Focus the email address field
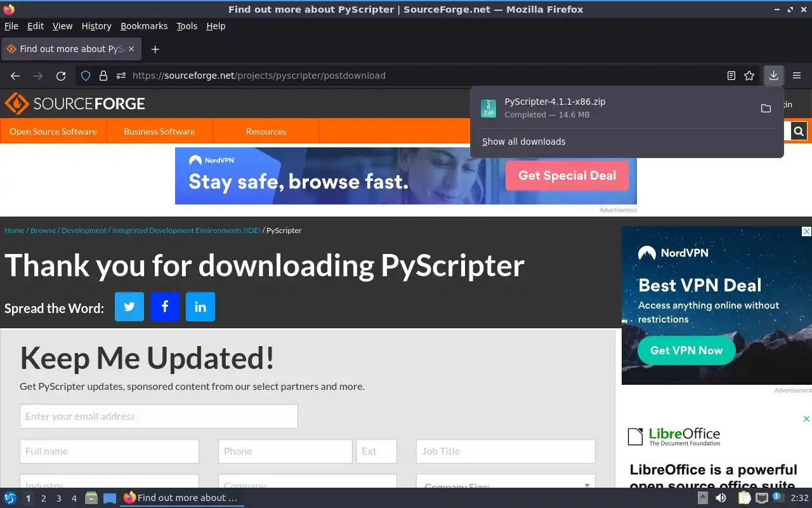Screen dimensions: 812x508 [x=159, y=417]
